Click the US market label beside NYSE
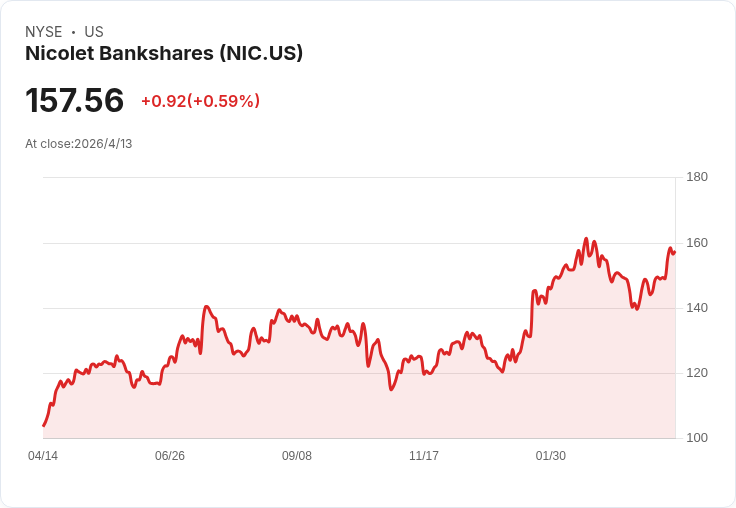 tap(94, 32)
